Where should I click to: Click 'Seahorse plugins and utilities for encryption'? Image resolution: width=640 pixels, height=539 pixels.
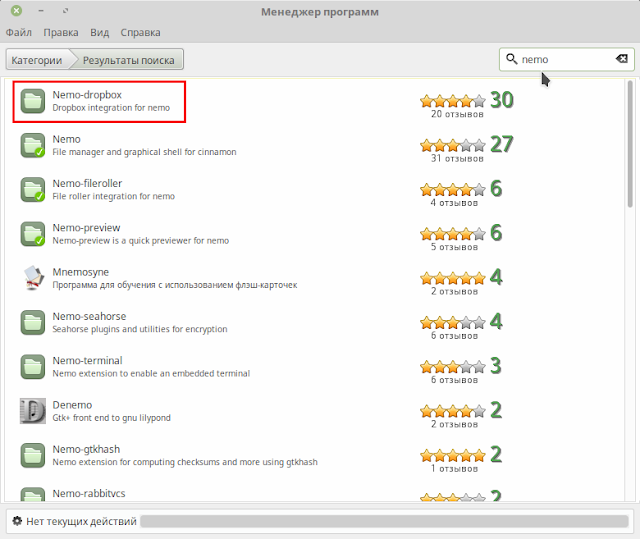click(140, 329)
